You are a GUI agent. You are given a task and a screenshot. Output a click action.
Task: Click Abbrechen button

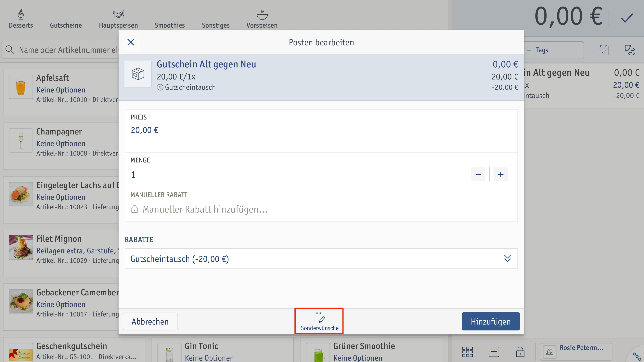point(150,321)
